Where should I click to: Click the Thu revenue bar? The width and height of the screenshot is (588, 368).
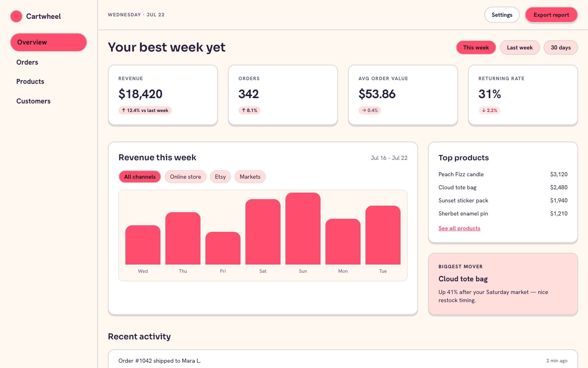coord(183,238)
